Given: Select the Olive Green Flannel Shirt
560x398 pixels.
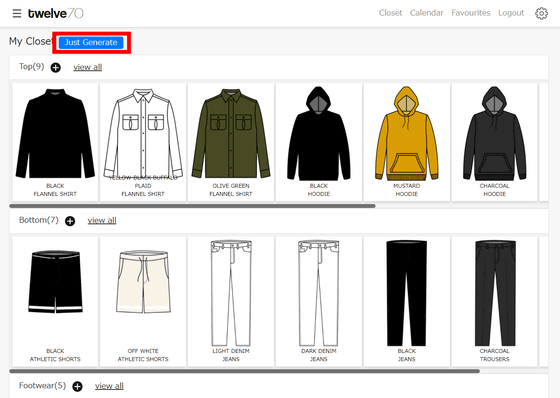Looking at the screenshot, I should [x=231, y=142].
